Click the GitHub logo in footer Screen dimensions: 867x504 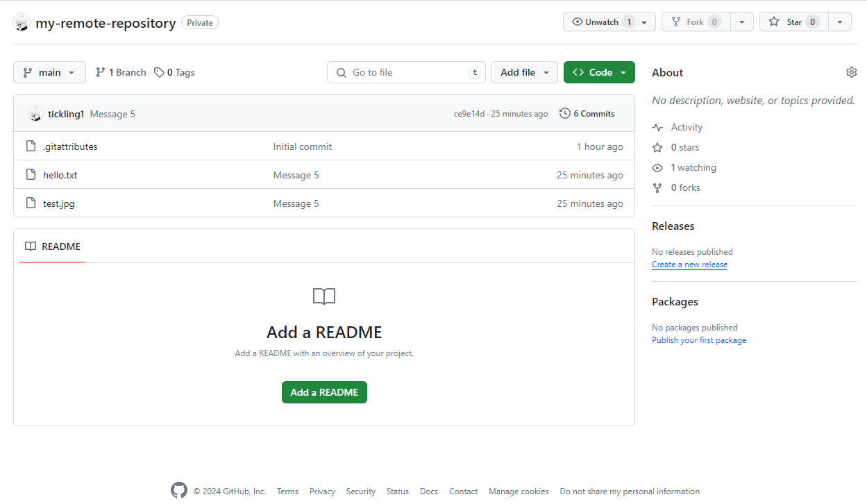pyautogui.click(x=179, y=491)
